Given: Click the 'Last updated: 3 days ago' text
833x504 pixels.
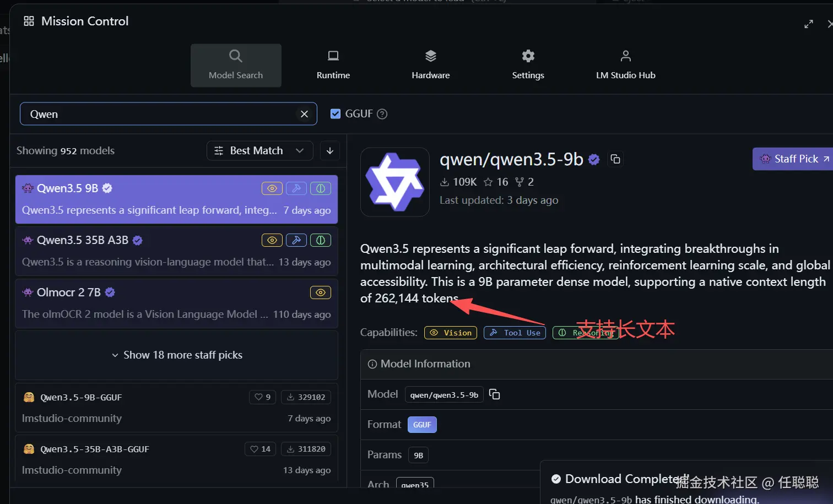Looking at the screenshot, I should (x=499, y=200).
